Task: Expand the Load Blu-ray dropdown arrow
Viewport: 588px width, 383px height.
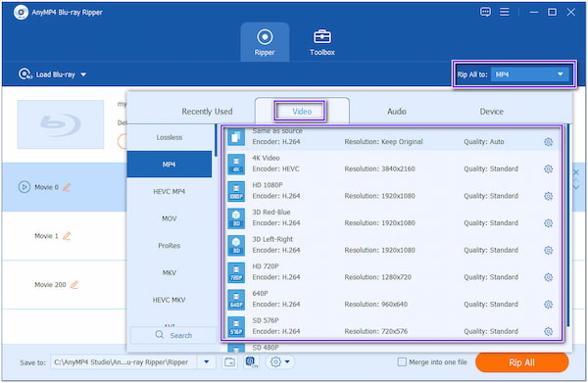Action: click(x=83, y=74)
